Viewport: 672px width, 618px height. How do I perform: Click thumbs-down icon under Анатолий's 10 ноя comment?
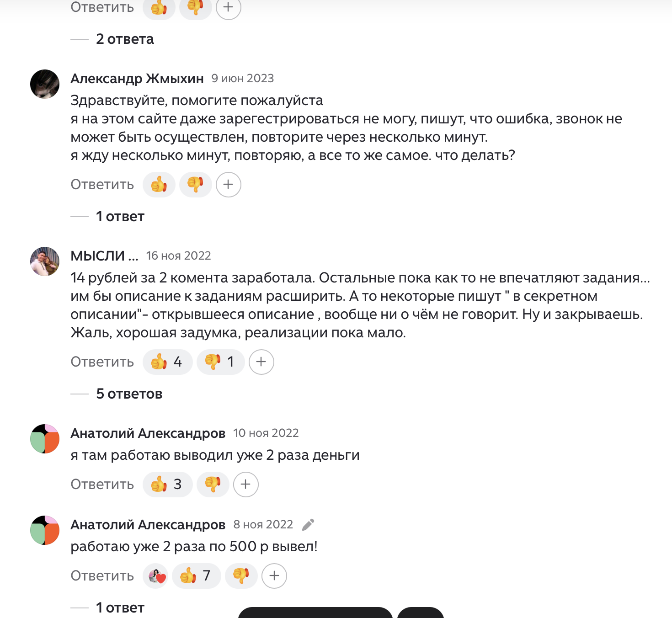coord(213,484)
